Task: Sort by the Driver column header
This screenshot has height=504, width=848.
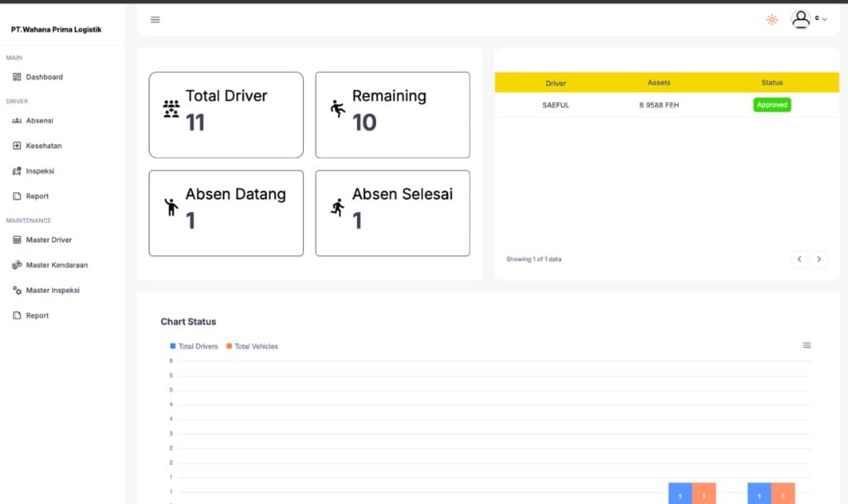Action: click(x=556, y=84)
